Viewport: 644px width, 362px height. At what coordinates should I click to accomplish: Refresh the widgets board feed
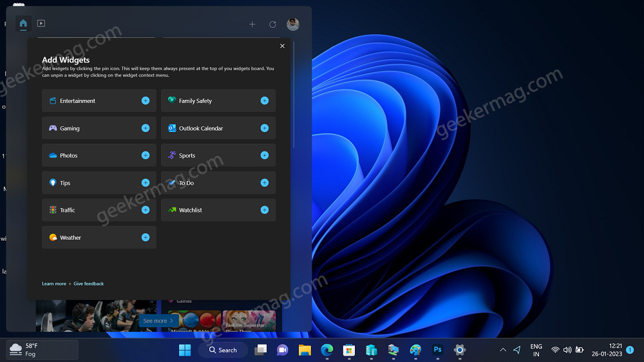(x=272, y=24)
